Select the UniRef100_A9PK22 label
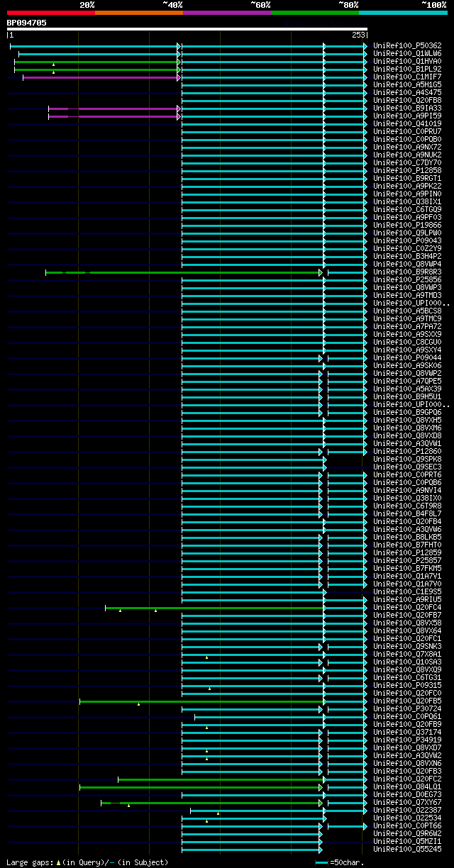This screenshot has height=868, width=454. pyautogui.click(x=407, y=187)
